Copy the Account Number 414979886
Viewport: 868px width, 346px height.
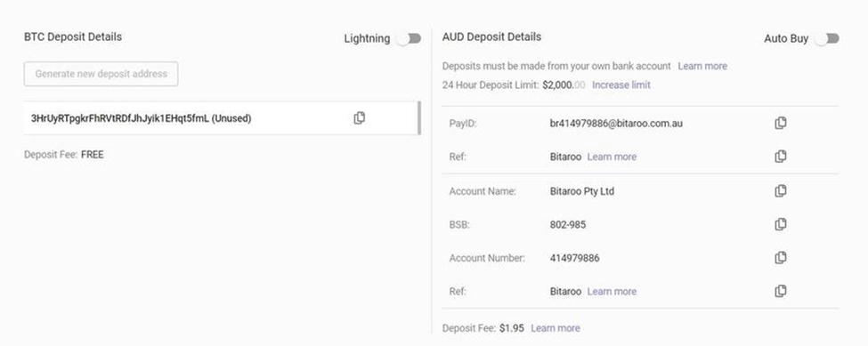[781, 258]
